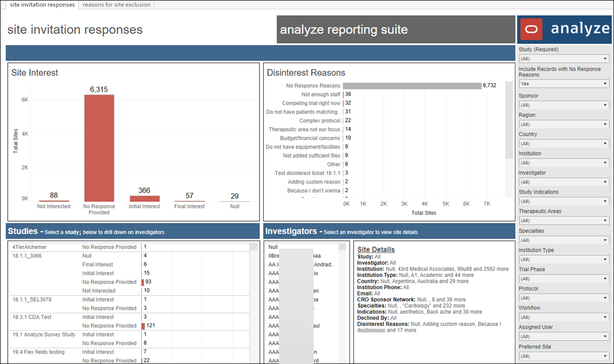Screen dimensions: 614x364
Task: Select 'Do not have equipment/facilities' reason
Action: pyautogui.click(x=303, y=147)
